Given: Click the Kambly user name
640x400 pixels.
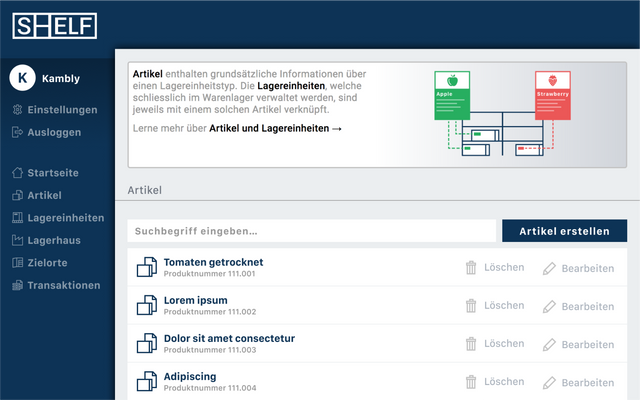Looking at the screenshot, I should pyautogui.click(x=61, y=78).
